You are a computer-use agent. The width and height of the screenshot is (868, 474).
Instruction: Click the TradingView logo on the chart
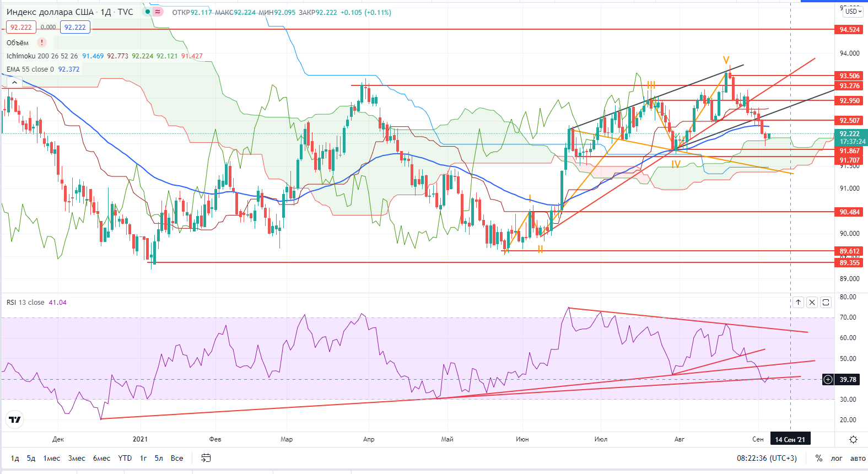tap(15, 420)
